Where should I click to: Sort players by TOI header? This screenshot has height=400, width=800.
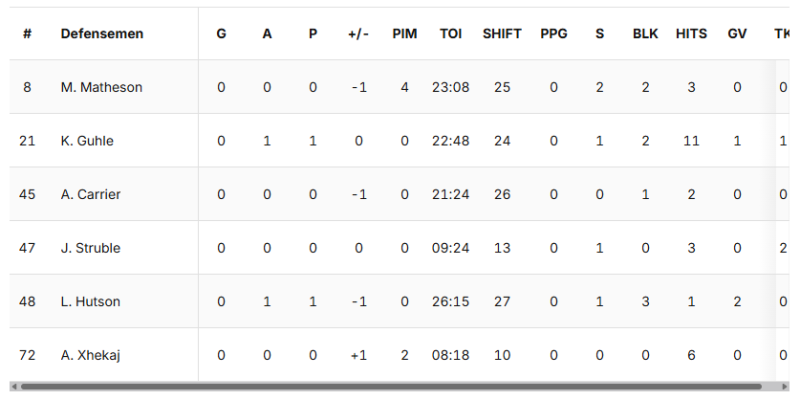[451, 34]
